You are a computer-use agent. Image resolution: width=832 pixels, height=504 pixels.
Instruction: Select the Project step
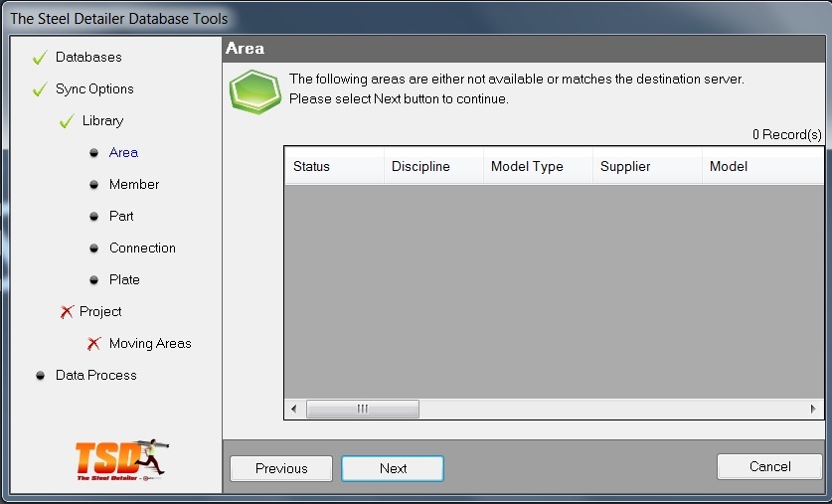(x=100, y=311)
